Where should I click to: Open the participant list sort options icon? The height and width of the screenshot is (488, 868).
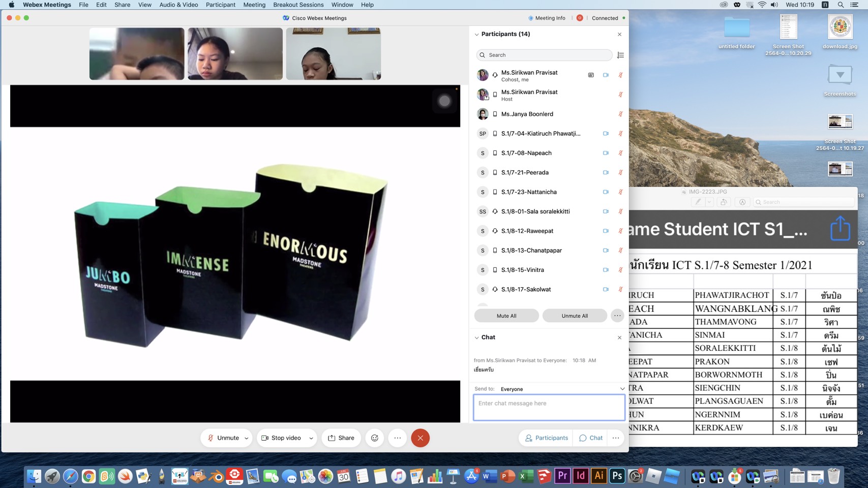point(620,55)
